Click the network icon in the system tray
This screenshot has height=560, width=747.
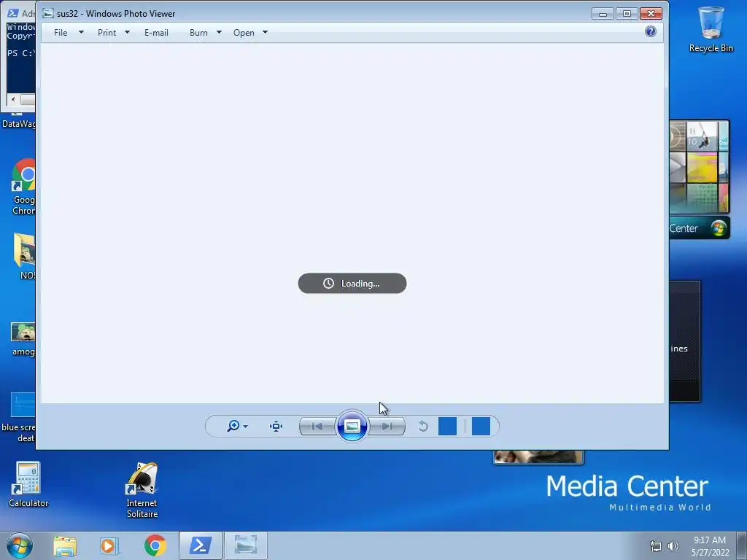tap(656, 546)
